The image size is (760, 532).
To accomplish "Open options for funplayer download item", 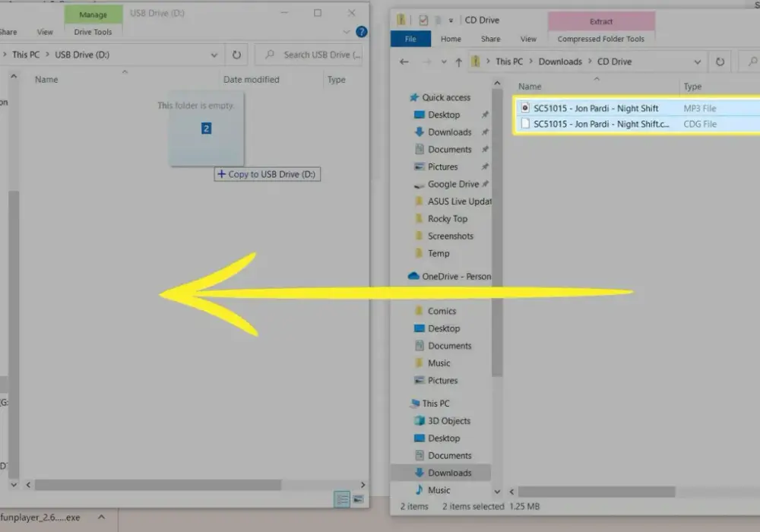I will (101, 517).
